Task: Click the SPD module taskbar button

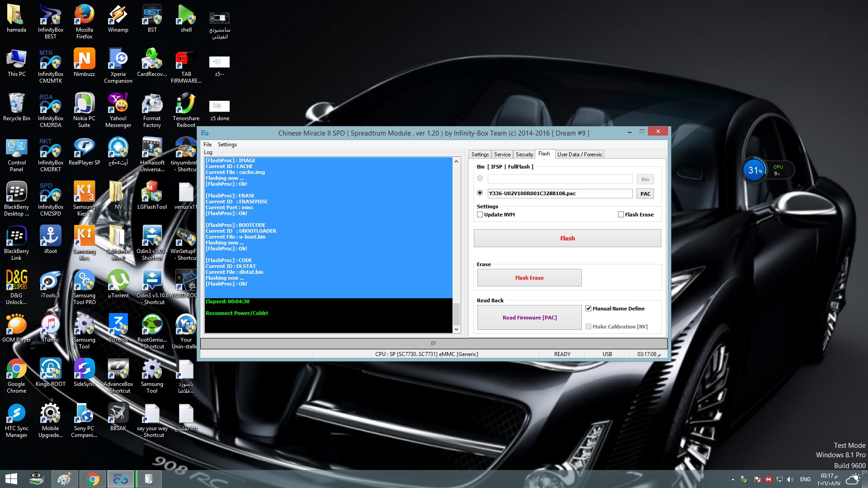Action: 120,479
